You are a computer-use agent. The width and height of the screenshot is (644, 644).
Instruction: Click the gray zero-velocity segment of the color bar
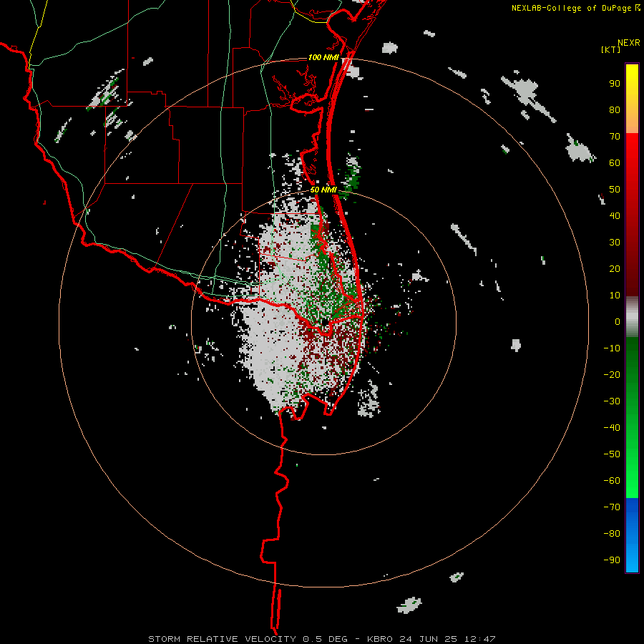pos(632,317)
